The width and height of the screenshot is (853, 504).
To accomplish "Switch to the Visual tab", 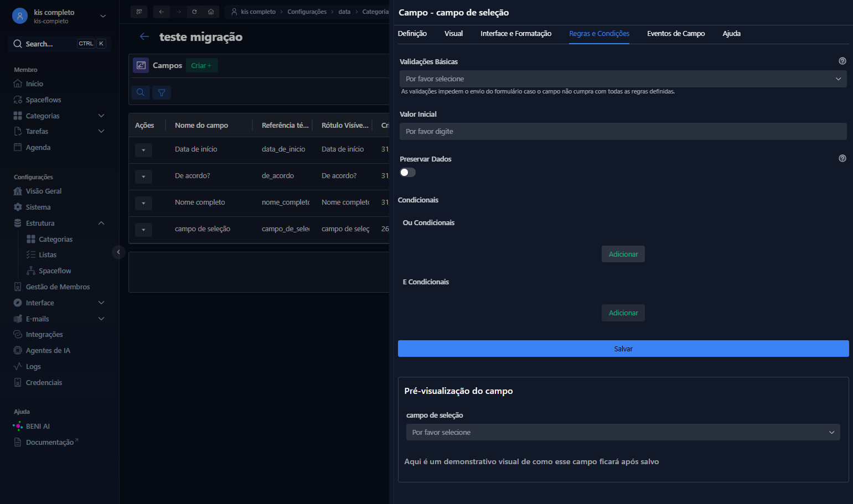I will click(x=453, y=33).
